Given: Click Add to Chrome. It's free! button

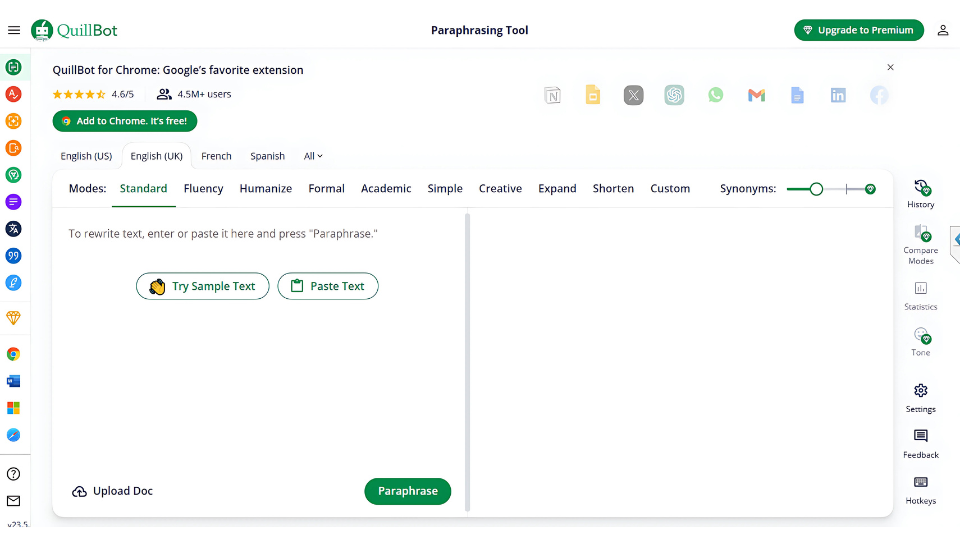Looking at the screenshot, I should tap(125, 121).
